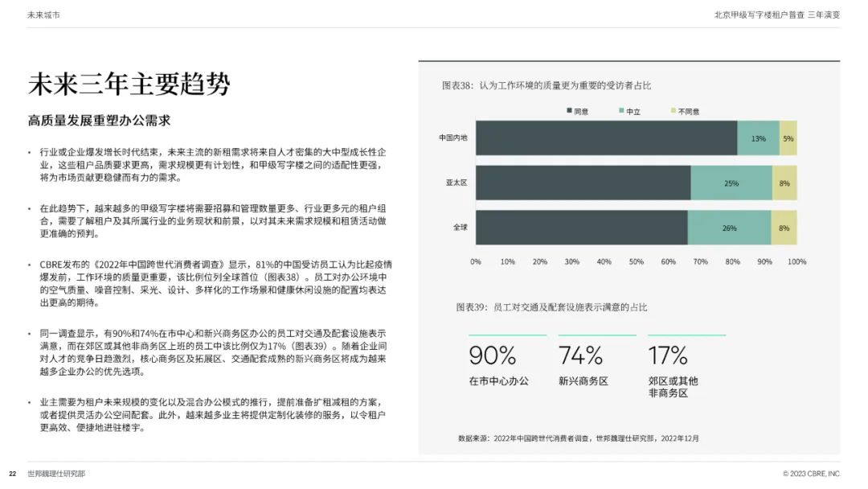Click the 北京甲级写字楼租户普查 header text
The height and width of the screenshot is (489, 868).
759,15
